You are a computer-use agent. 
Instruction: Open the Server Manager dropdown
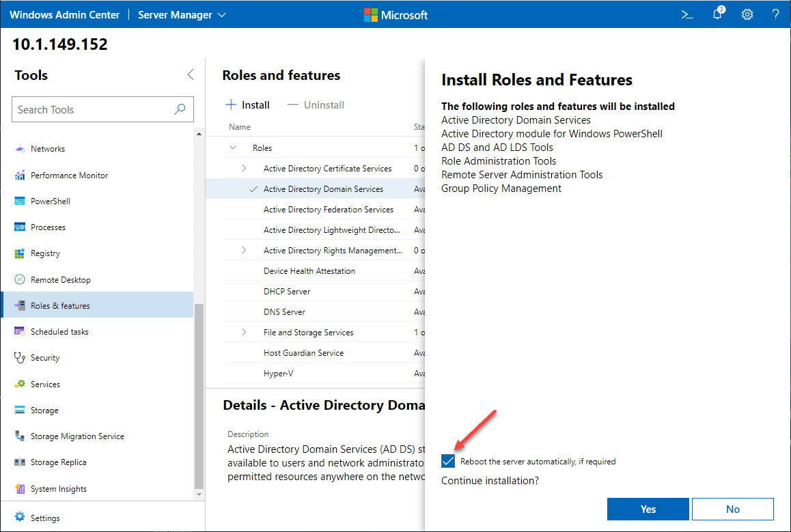coord(182,14)
